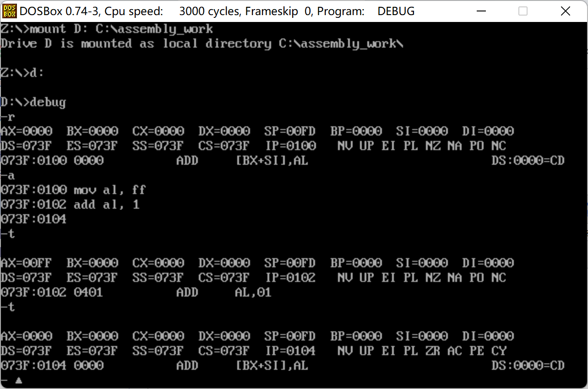Click the '073F:0100 mov al, ff' line

point(74,190)
